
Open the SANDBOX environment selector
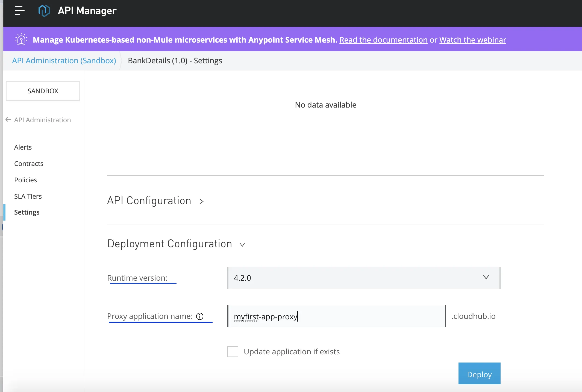[43, 91]
